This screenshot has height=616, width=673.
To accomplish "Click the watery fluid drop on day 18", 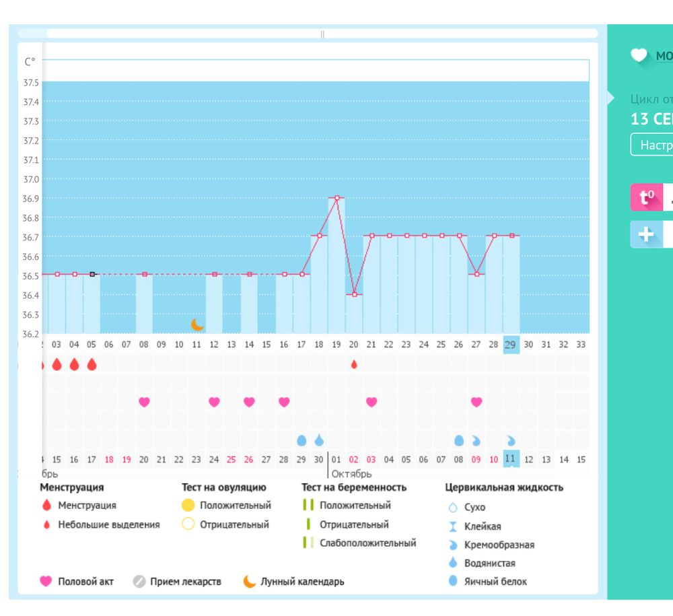I will [319, 440].
